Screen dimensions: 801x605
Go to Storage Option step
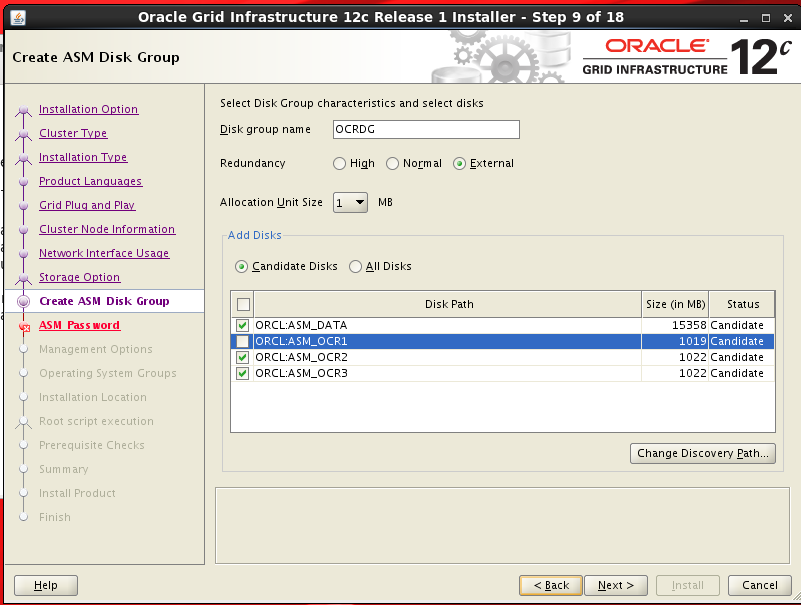[x=80, y=277]
